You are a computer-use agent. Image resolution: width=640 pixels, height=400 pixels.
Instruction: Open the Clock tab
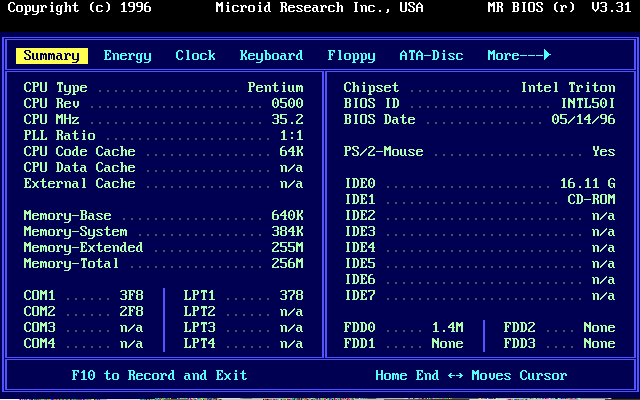pos(196,55)
